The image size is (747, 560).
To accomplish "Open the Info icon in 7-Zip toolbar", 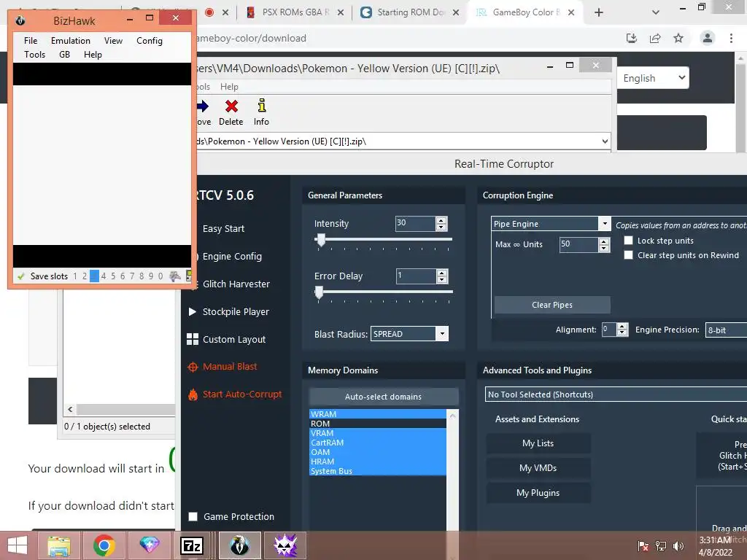I will [262, 105].
